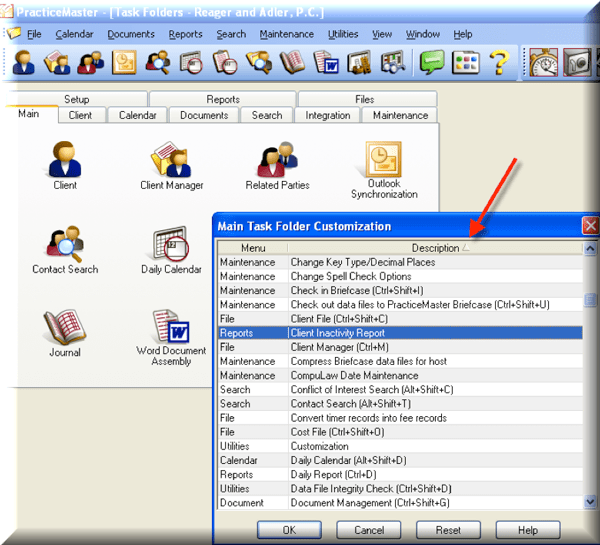The width and height of the screenshot is (600, 545).
Task: Click the Contact Search toolbar icon
Action: tap(158, 62)
